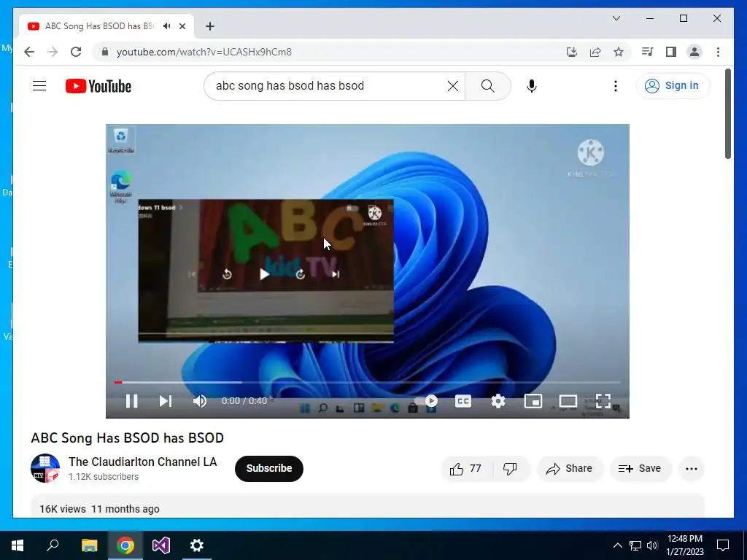Enter fullscreen mode
Viewport: 747px width, 560px height.
click(x=603, y=401)
